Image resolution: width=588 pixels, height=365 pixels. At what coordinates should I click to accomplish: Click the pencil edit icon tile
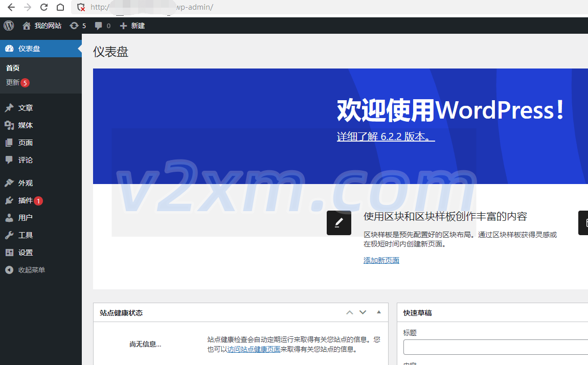point(339,223)
